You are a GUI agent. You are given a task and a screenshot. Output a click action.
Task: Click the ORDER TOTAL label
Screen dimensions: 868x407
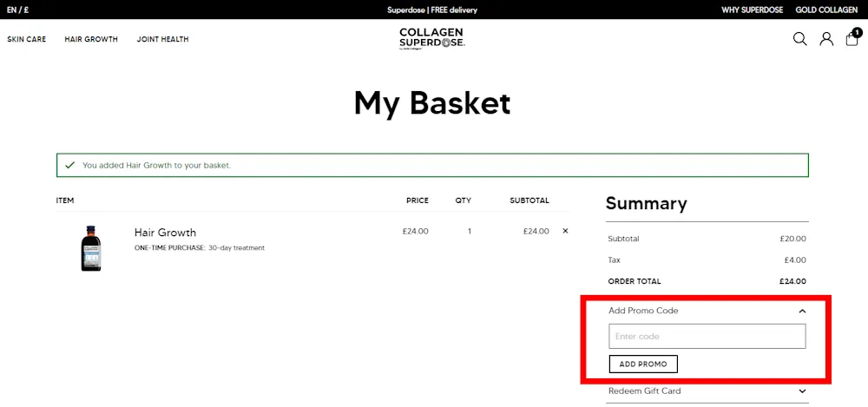pyautogui.click(x=635, y=281)
